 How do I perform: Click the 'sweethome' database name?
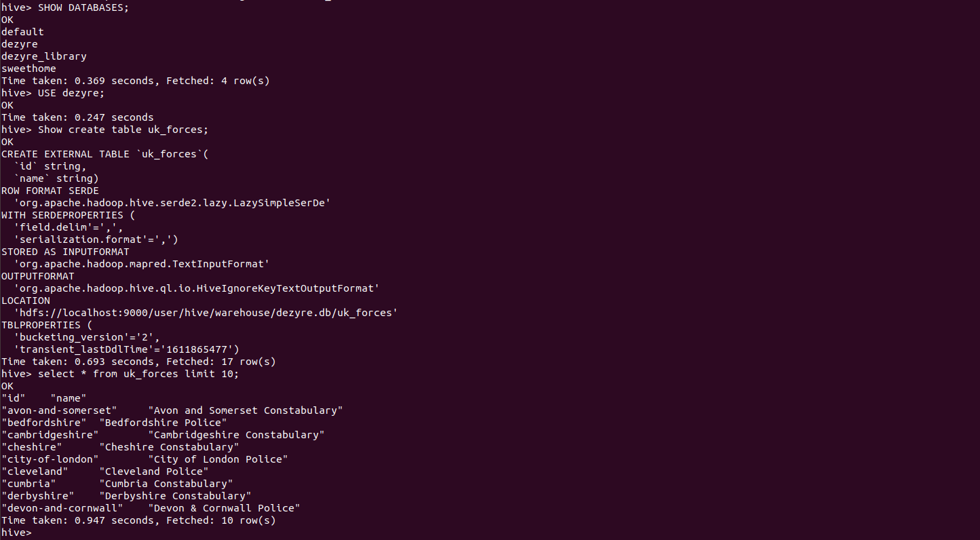29,69
